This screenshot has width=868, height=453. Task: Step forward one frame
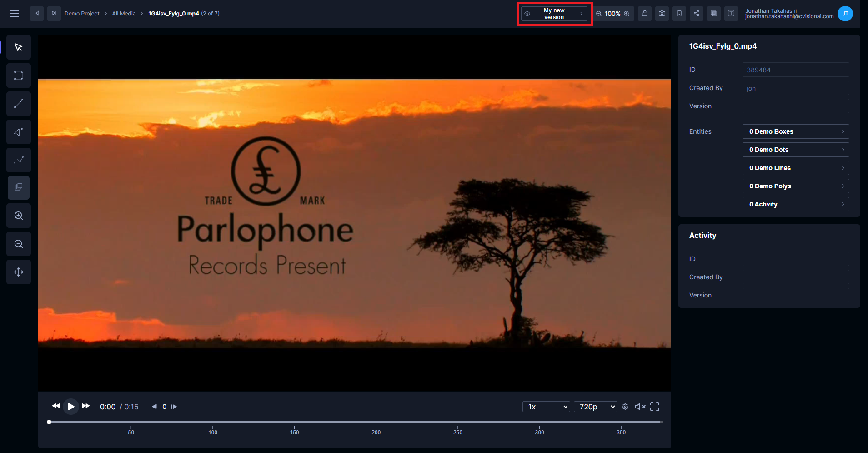click(174, 407)
